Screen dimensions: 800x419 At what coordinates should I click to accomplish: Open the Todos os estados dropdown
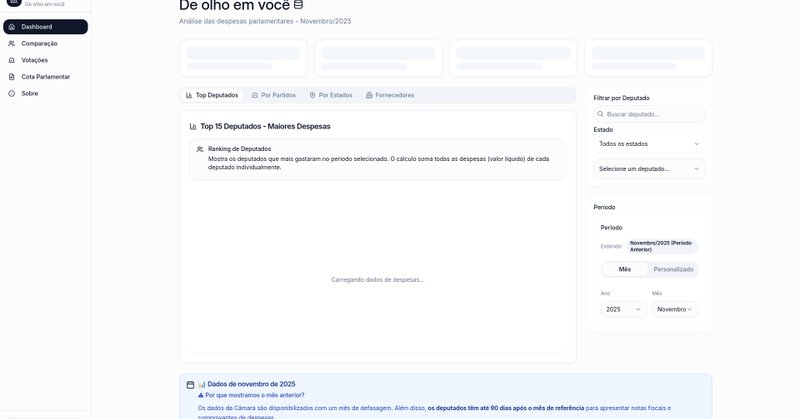[x=649, y=144]
